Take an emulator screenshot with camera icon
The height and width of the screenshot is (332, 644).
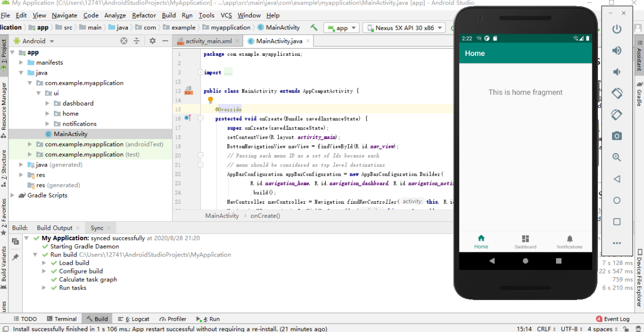[617, 136]
